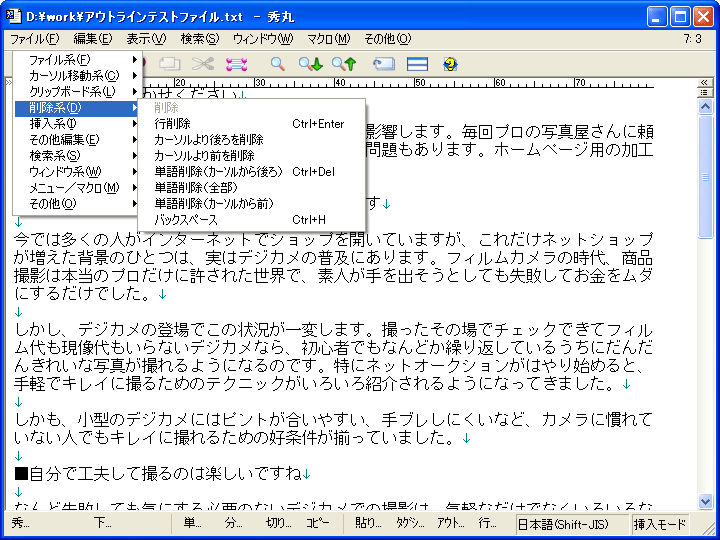Click the tag jump back icon
Image resolution: width=720 pixels, height=540 pixels.
pos(383,64)
